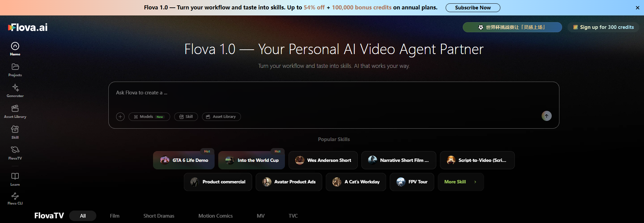Click the plus attachment icon in prompt box

click(120, 117)
